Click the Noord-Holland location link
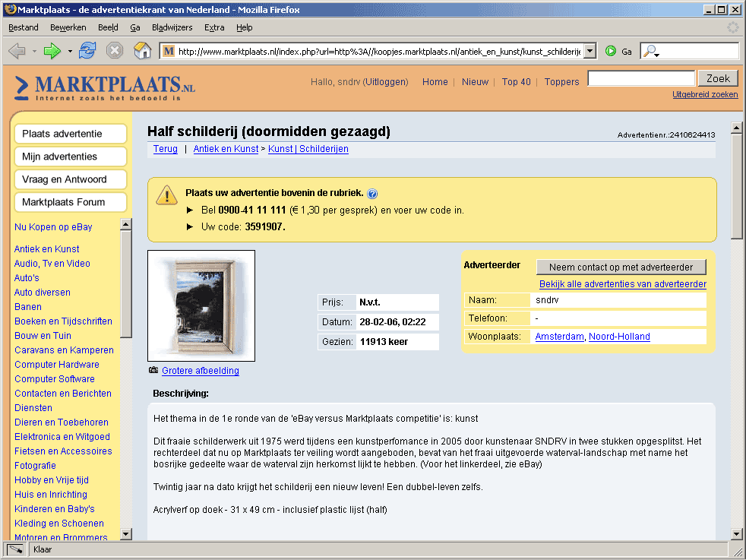This screenshot has height=560, width=746. tap(619, 337)
